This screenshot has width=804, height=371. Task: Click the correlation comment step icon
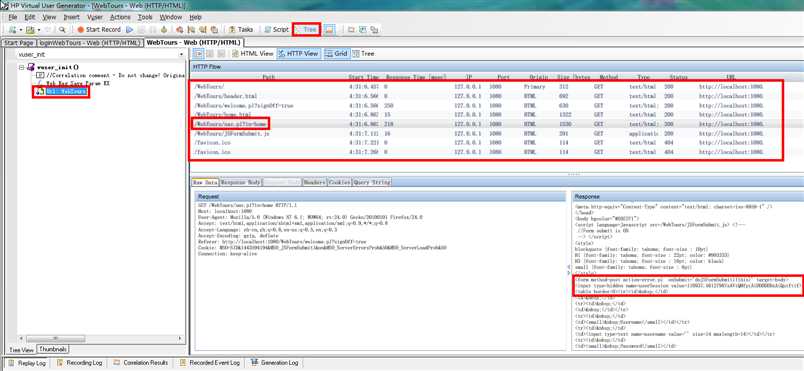click(x=40, y=75)
